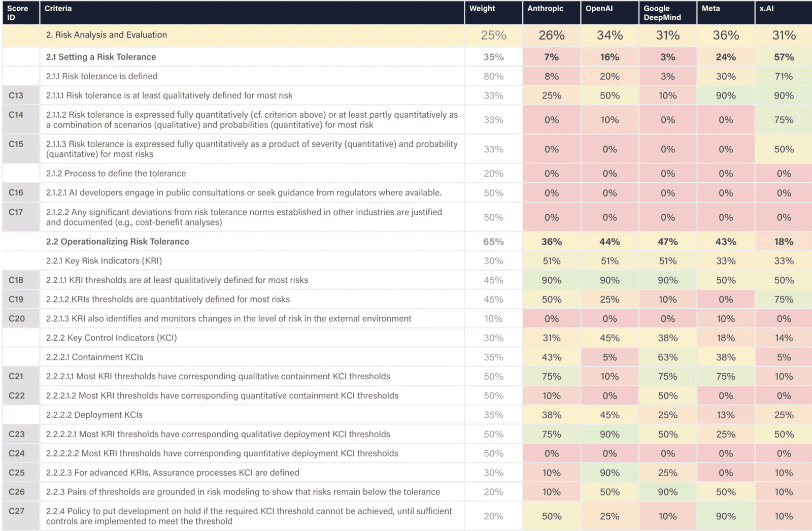Click the '2.2 Operationalizing Risk Tolerance' heading
Viewport: 812px width, 531px height.
click(x=118, y=242)
